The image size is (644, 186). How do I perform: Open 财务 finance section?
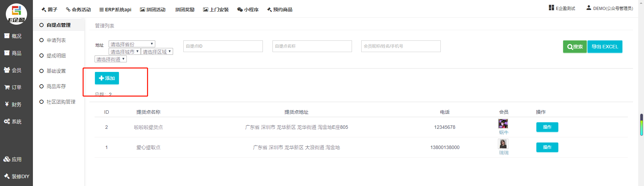13,104
